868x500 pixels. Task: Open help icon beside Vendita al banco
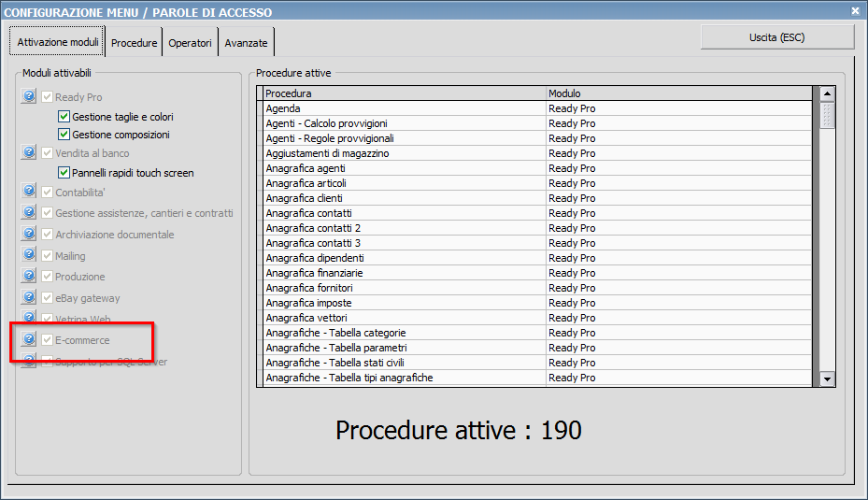coord(29,151)
